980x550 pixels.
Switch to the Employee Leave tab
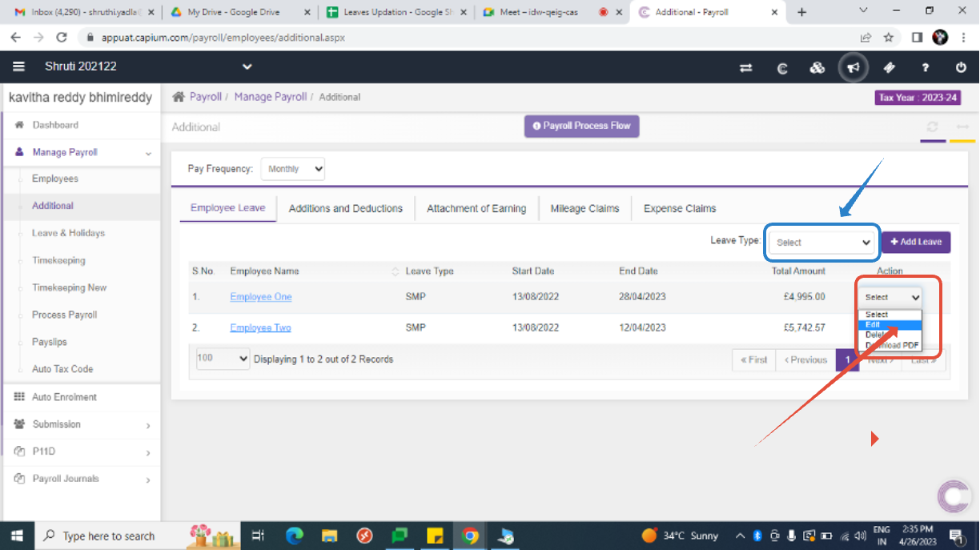coord(227,208)
